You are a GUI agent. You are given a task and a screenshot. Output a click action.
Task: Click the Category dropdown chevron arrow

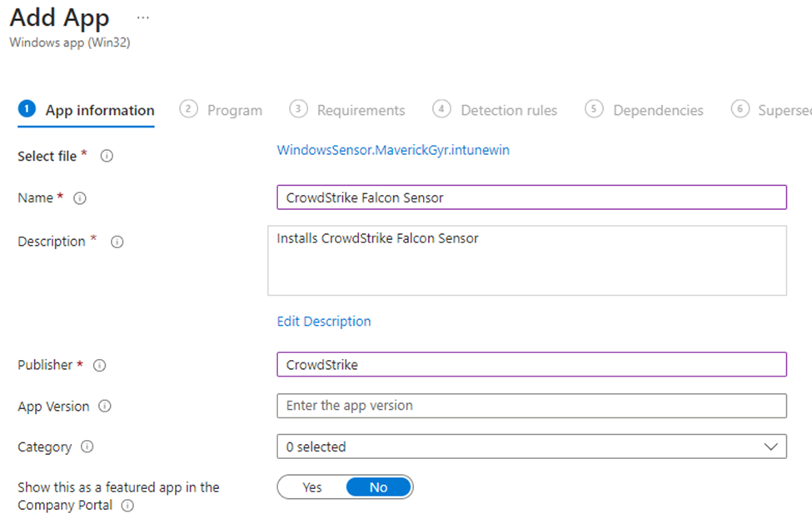770,447
